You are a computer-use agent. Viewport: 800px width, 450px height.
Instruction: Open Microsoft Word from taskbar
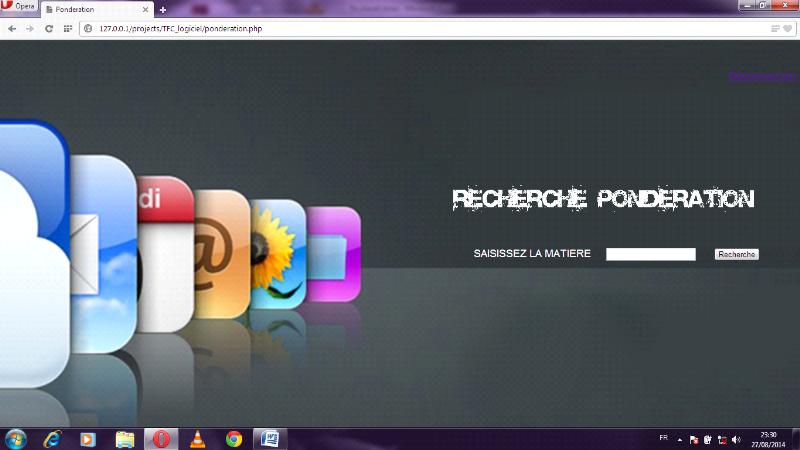tap(270, 439)
